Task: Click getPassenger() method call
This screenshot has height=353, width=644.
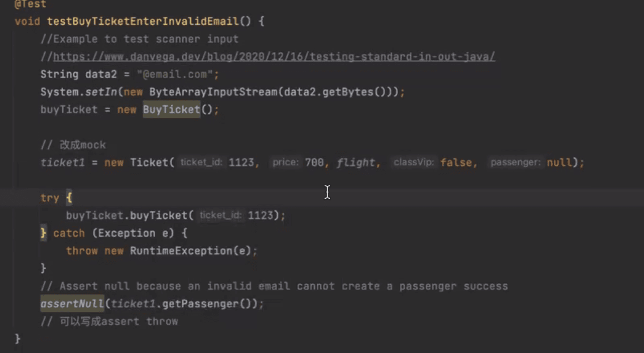Action: (x=206, y=304)
